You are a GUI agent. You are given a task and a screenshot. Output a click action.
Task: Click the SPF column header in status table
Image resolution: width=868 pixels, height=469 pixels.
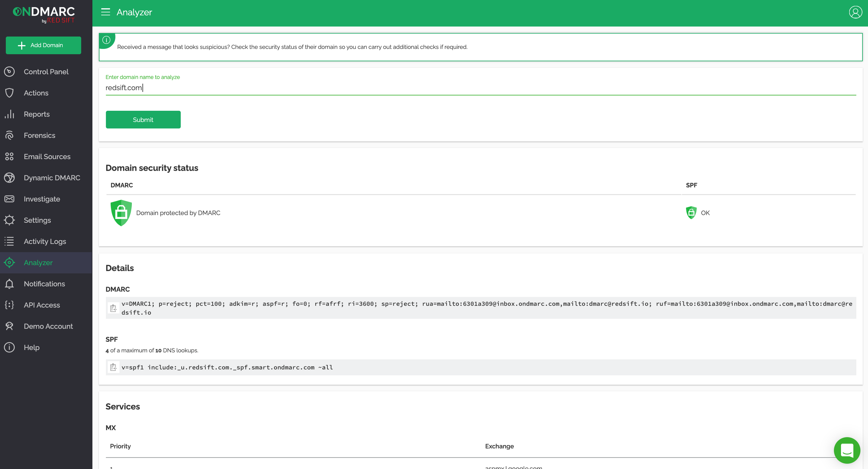point(692,185)
